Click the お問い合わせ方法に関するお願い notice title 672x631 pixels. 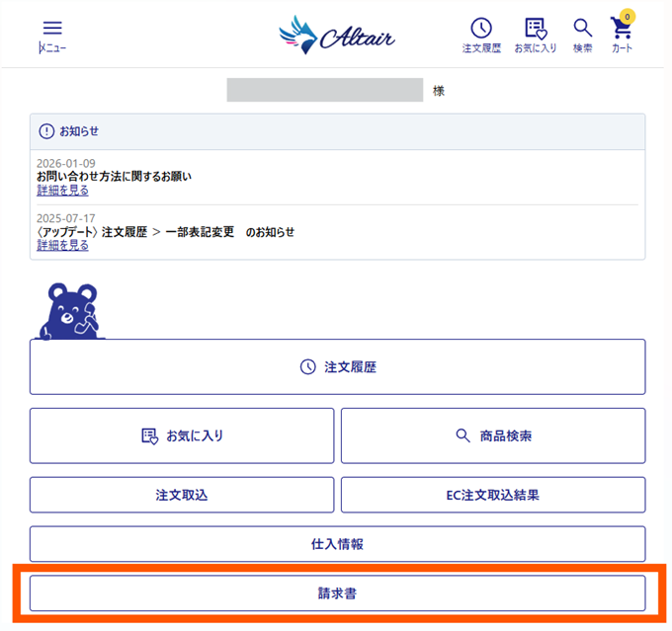click(x=114, y=177)
